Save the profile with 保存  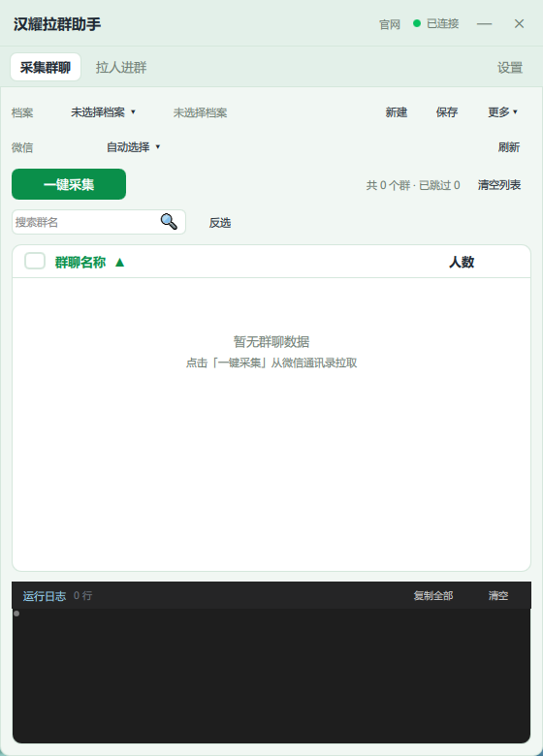pos(447,112)
